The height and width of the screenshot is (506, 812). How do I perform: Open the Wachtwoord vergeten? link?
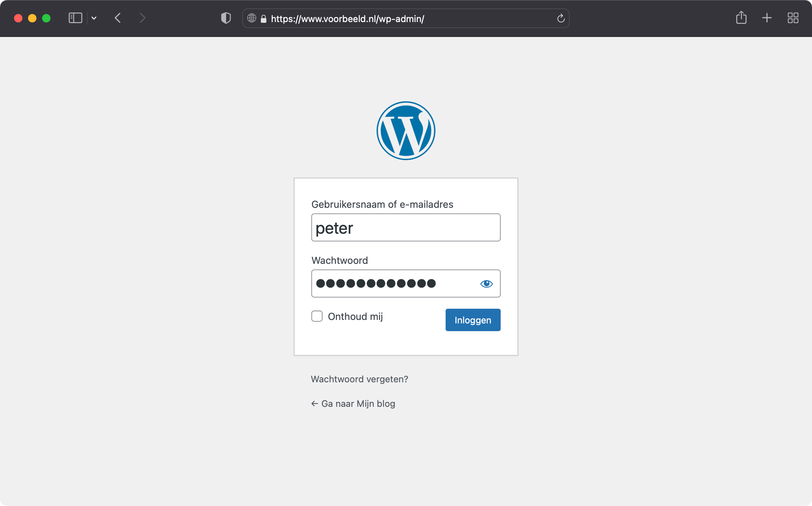(359, 379)
